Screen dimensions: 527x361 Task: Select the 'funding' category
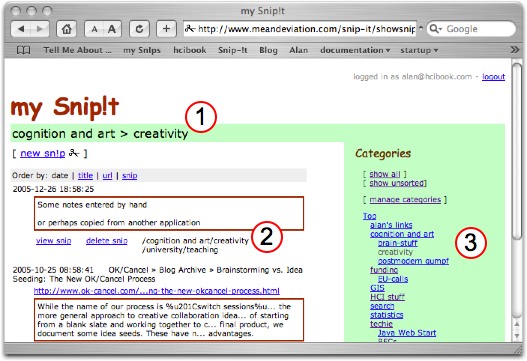tap(384, 270)
